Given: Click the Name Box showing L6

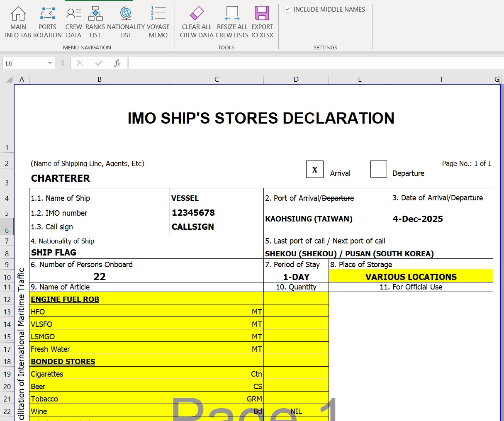Looking at the screenshot, I should pyautogui.click(x=25, y=63).
